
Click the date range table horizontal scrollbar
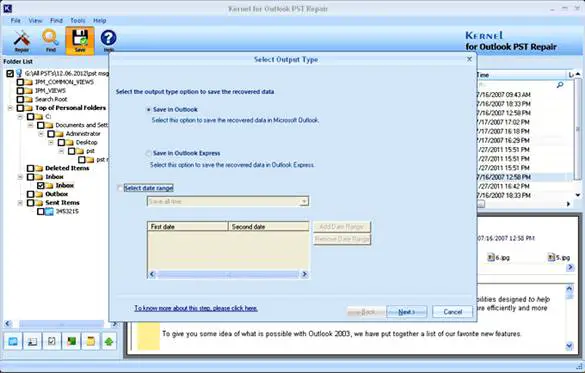228,275
